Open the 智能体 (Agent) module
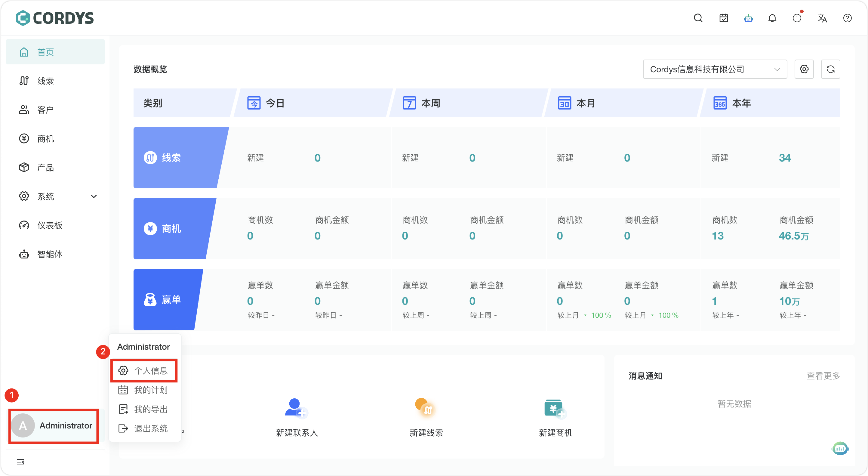The height and width of the screenshot is (476, 868). coord(49,254)
